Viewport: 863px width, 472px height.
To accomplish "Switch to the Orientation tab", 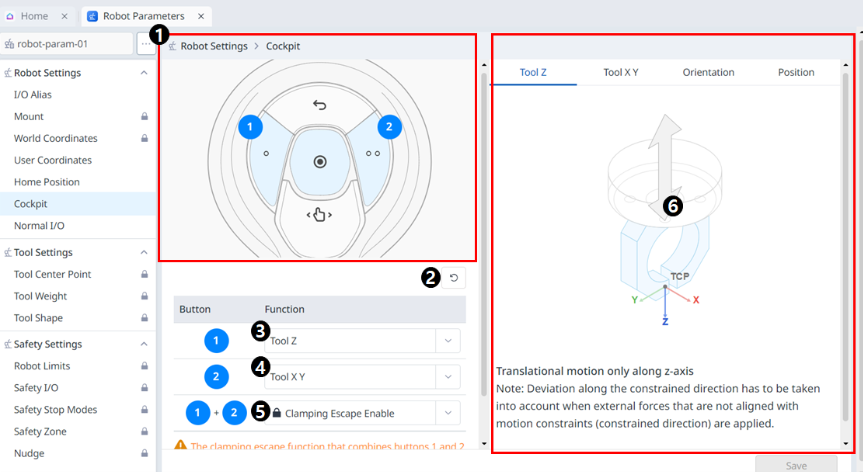I will [x=708, y=72].
